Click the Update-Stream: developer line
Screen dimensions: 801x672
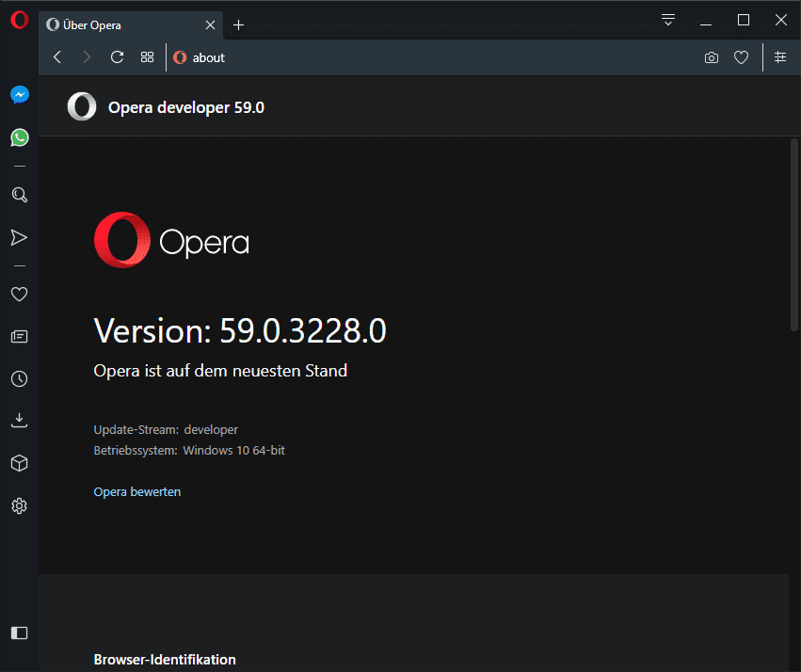tap(166, 429)
